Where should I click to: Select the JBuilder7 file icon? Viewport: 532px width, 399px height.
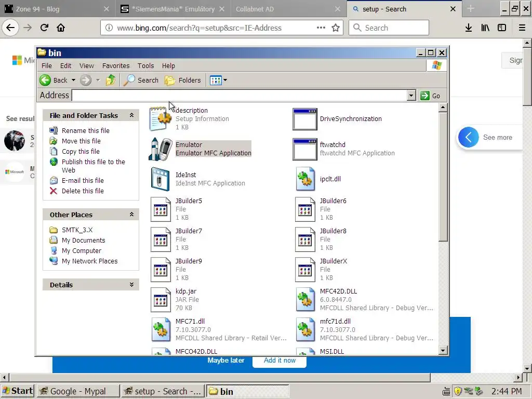(x=161, y=239)
